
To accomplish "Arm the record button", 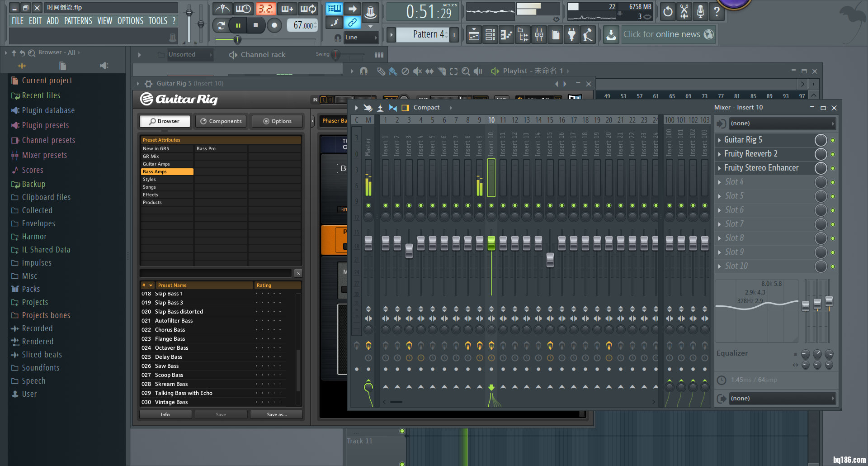I will (x=274, y=25).
